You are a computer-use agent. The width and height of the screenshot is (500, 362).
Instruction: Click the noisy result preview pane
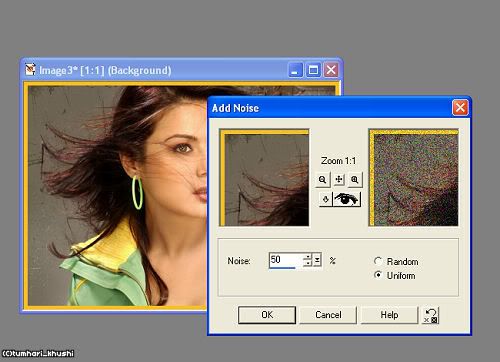[x=413, y=178]
